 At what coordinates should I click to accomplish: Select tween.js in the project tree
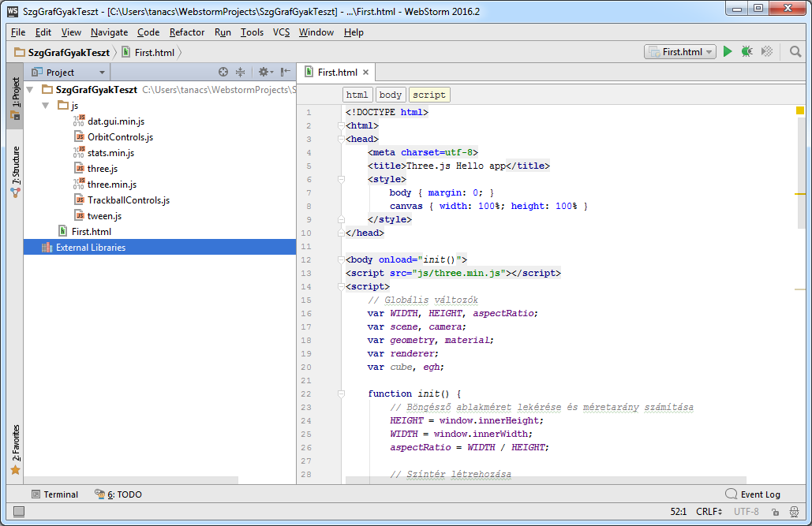(105, 216)
